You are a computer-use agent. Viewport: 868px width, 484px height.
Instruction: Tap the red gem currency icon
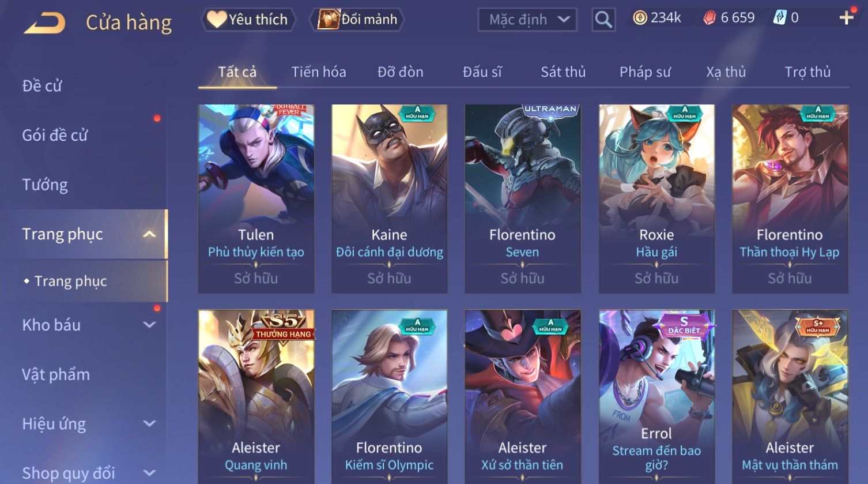pyautogui.click(x=709, y=18)
